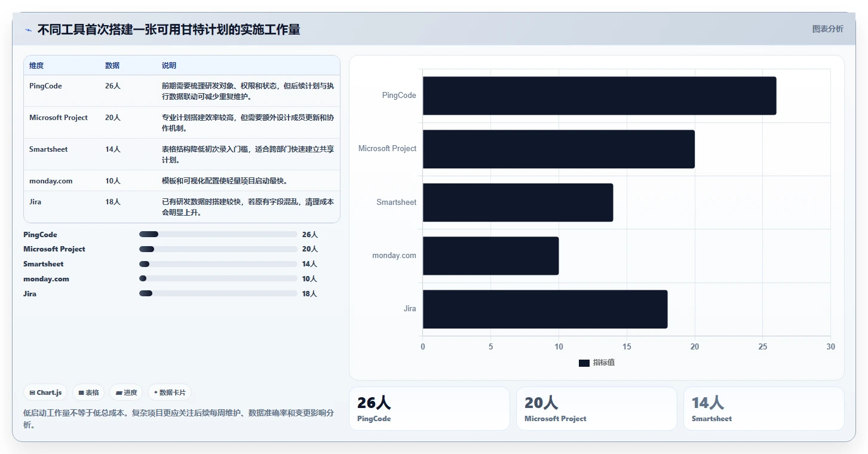
Task: Click the monday.com cell in the table
Action: tap(51, 181)
